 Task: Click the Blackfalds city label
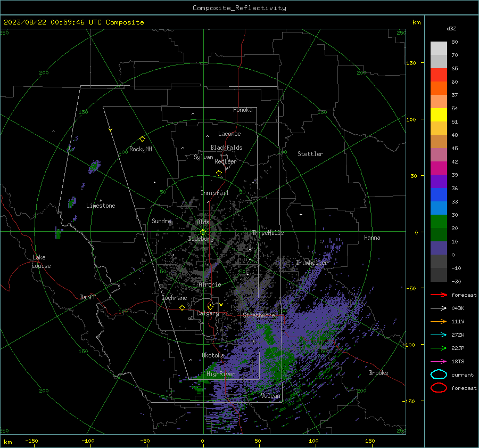coord(226,148)
